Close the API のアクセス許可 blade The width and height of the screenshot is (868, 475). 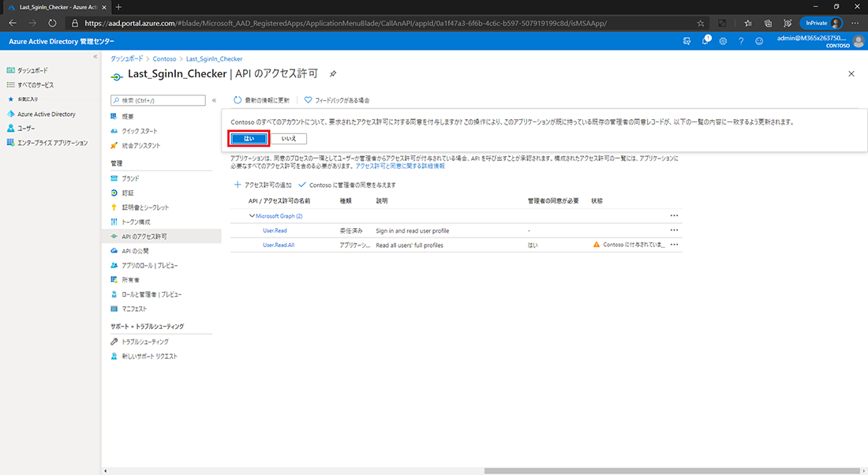point(851,73)
